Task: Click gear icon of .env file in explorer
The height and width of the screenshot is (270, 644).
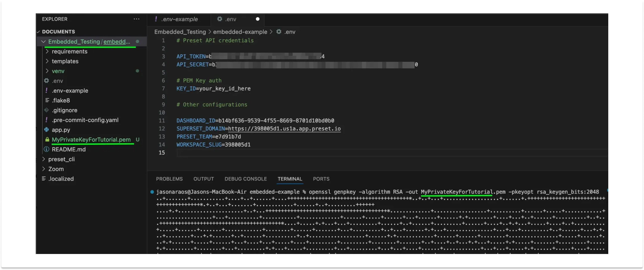Action: point(46,81)
